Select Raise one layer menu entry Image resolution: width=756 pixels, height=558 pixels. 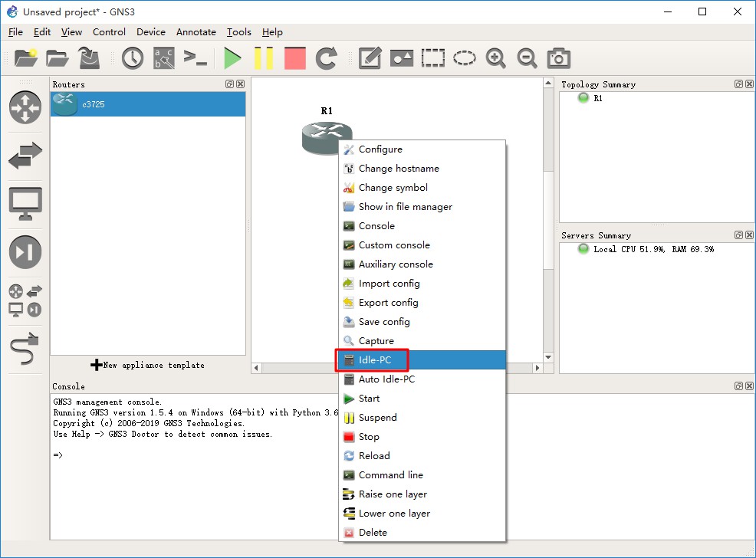tap(422, 494)
